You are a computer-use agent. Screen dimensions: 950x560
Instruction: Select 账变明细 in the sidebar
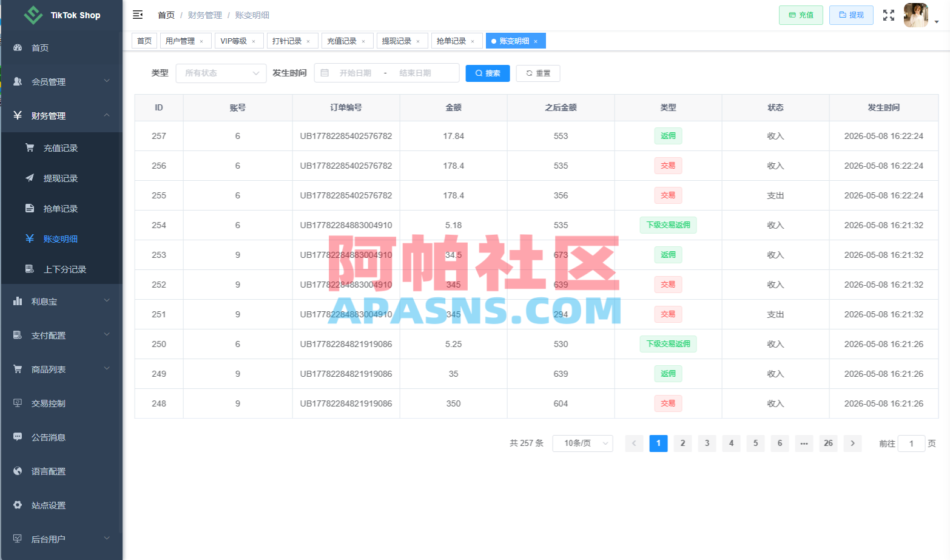(62, 239)
